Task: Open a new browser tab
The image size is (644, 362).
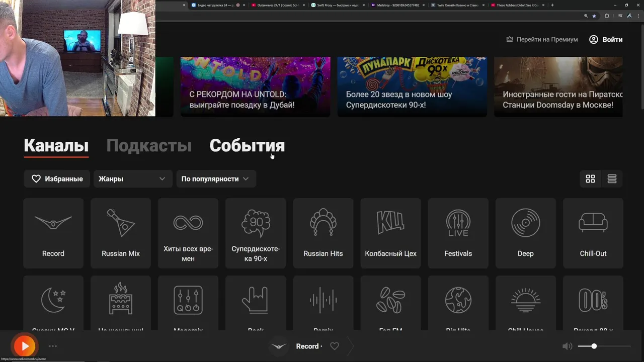Action: (552, 5)
